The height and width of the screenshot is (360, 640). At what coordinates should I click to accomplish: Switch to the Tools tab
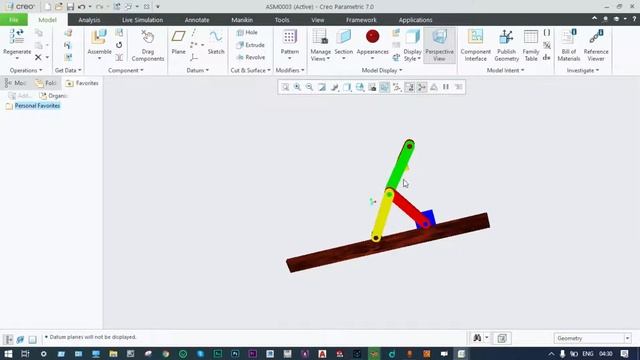pos(282,20)
